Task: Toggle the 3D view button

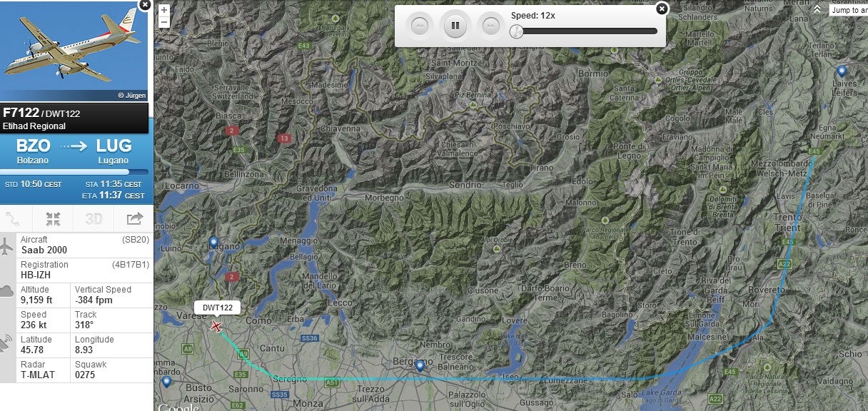Action: coord(94,219)
